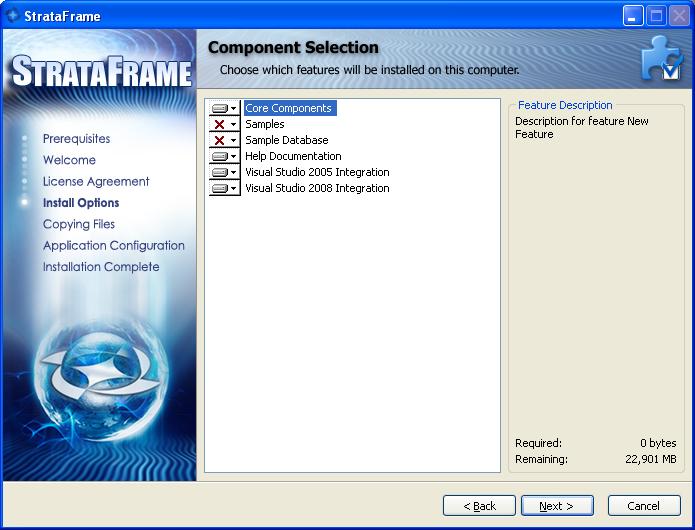Select the Visual Studio 2008 Integration label
This screenshot has height=530, width=695.
coord(317,188)
